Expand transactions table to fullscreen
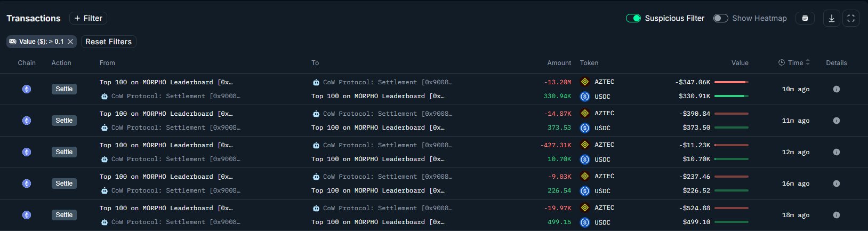Screen dimensions: 868x231 (851, 18)
